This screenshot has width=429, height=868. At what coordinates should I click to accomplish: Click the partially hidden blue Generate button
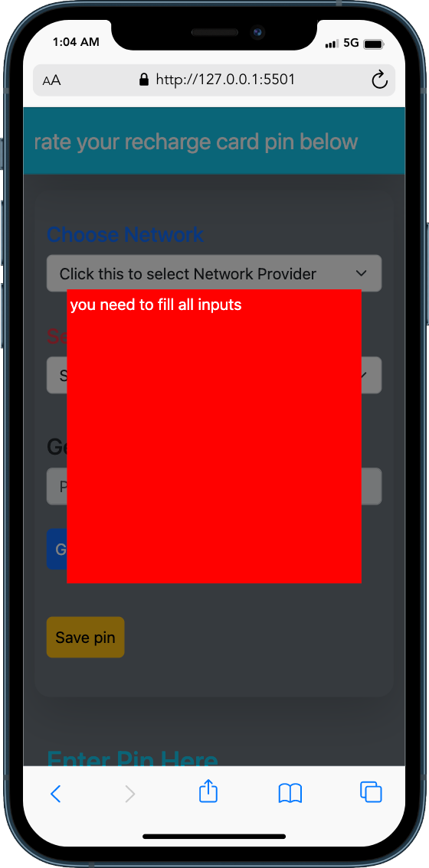tap(57, 549)
